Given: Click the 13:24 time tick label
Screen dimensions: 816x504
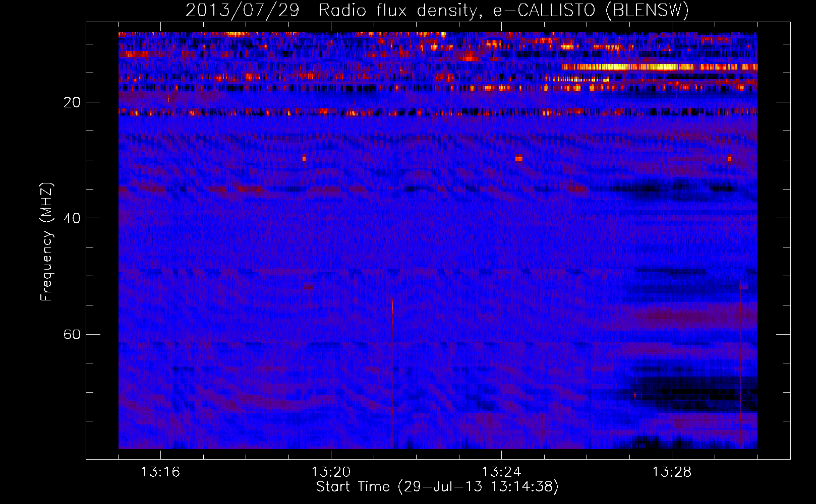Looking at the screenshot, I should tap(501, 472).
